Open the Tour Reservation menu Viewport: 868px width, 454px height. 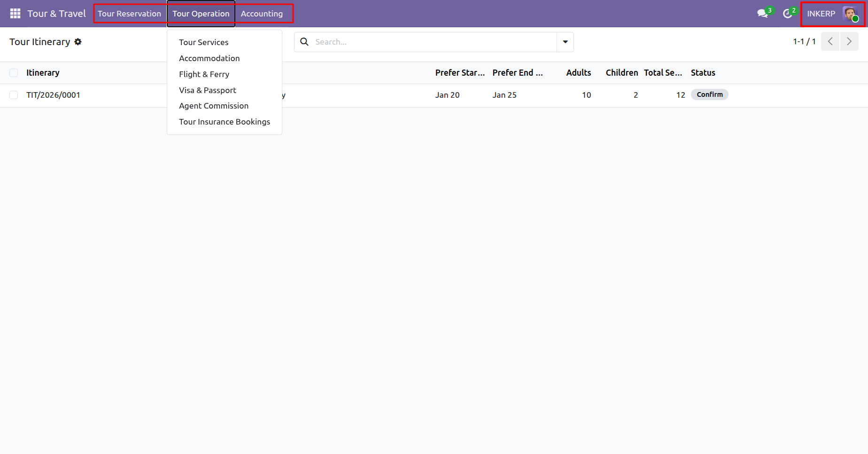(x=130, y=14)
